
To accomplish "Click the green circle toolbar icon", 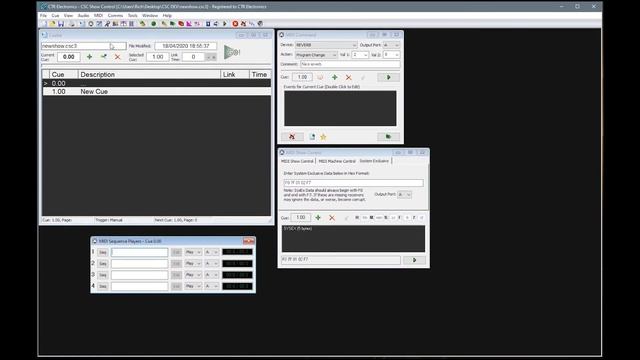I will 153,24.
